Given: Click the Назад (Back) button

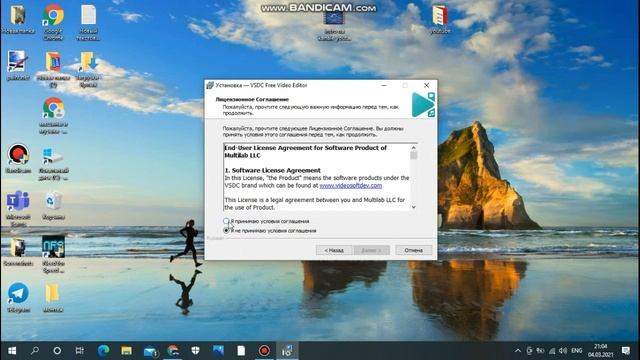Looking at the screenshot, I should point(334,250).
